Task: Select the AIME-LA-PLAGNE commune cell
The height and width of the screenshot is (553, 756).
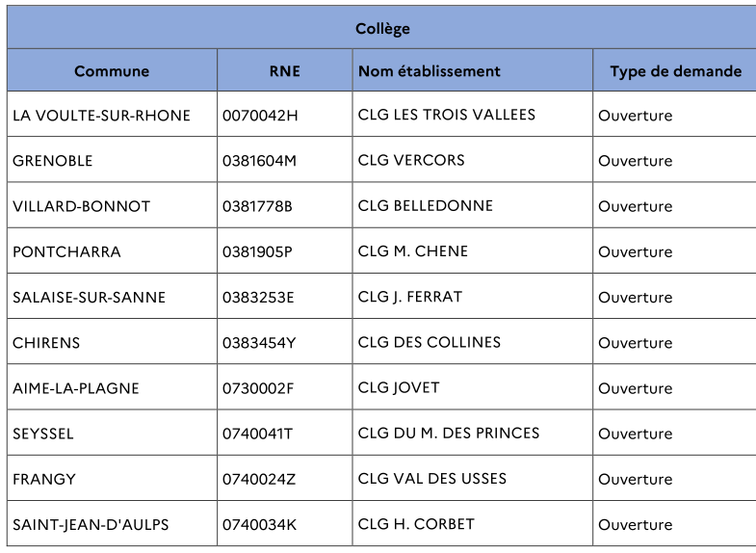Action: pos(76,388)
